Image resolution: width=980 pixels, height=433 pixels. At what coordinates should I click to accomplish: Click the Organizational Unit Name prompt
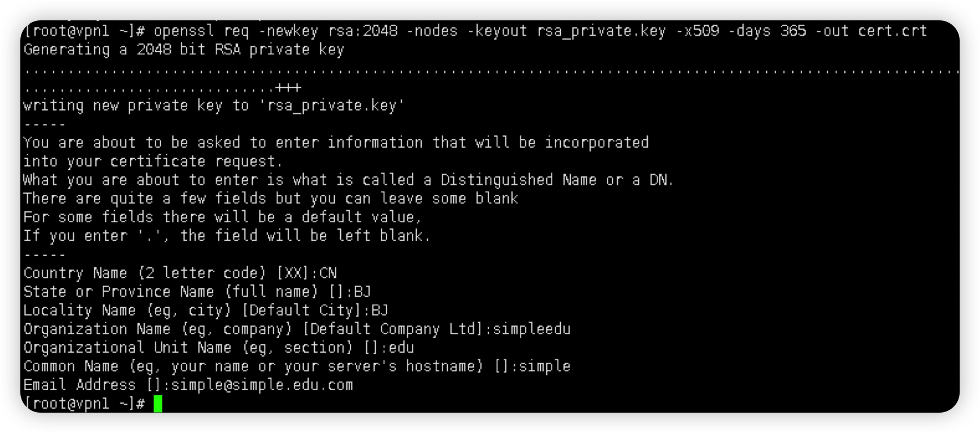click(218, 348)
